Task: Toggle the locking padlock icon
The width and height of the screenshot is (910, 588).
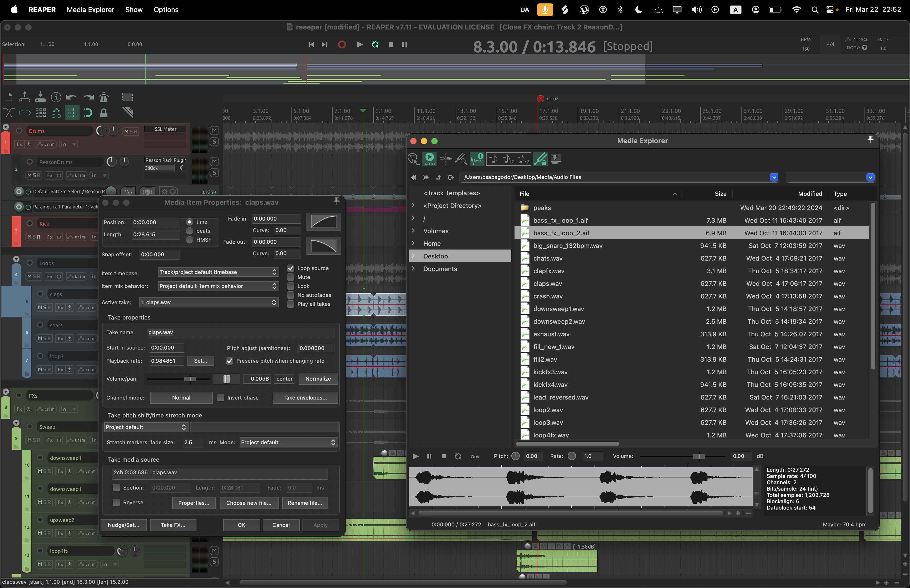Action: tap(103, 113)
